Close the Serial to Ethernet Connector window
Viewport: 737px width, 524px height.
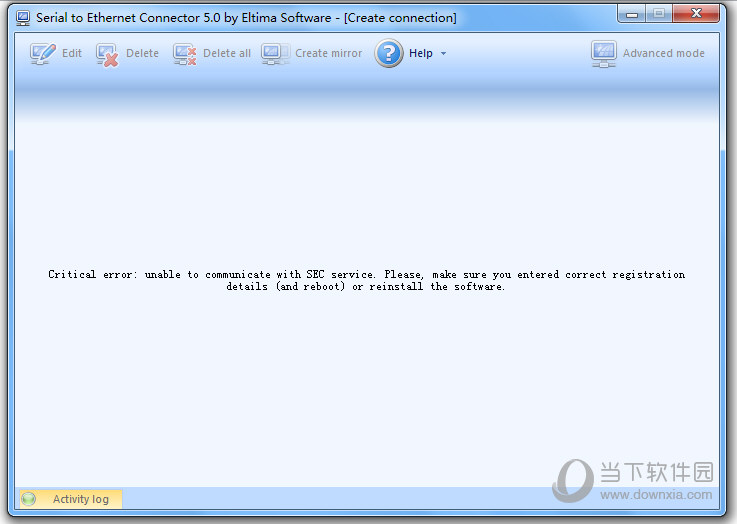coord(696,14)
